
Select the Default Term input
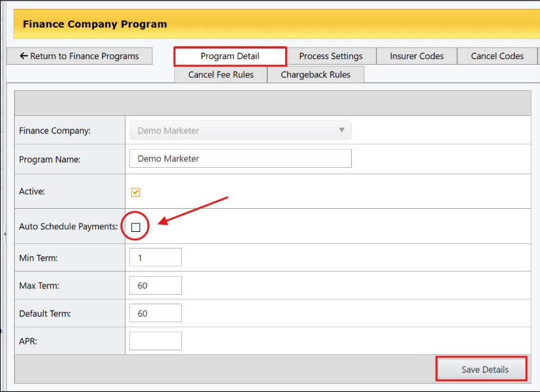[156, 313]
